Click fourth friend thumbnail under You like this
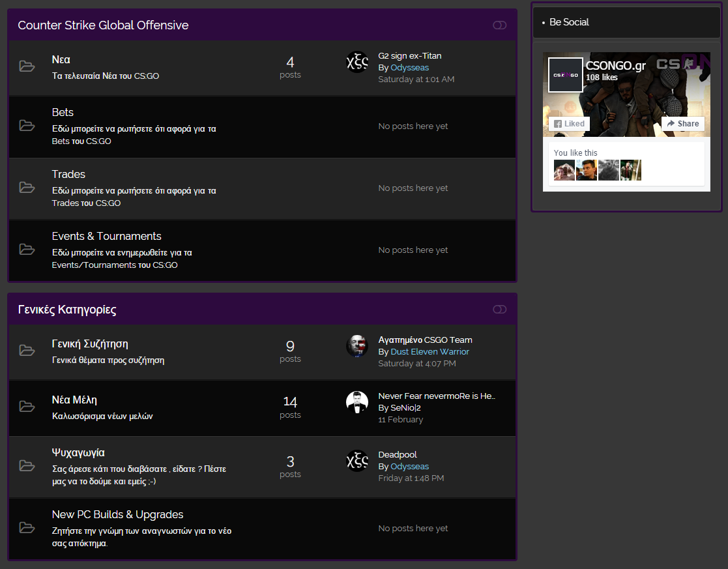The height and width of the screenshot is (569, 728). pyautogui.click(x=631, y=170)
